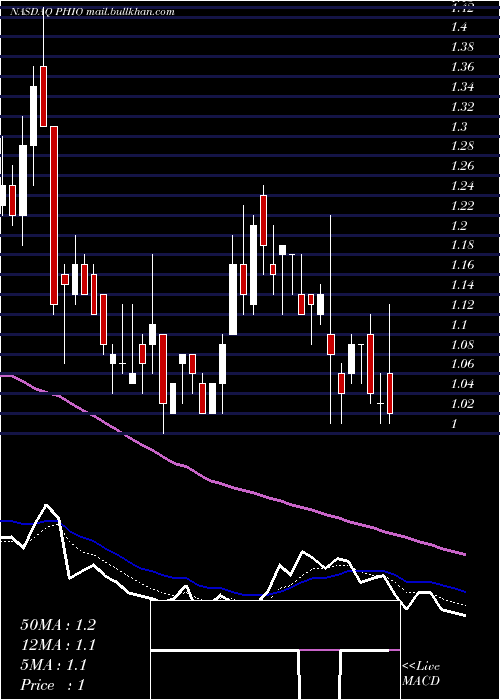This screenshot has height=700, width=500.
Task: Click the <<Live MACD label
Action: click(x=421, y=673)
